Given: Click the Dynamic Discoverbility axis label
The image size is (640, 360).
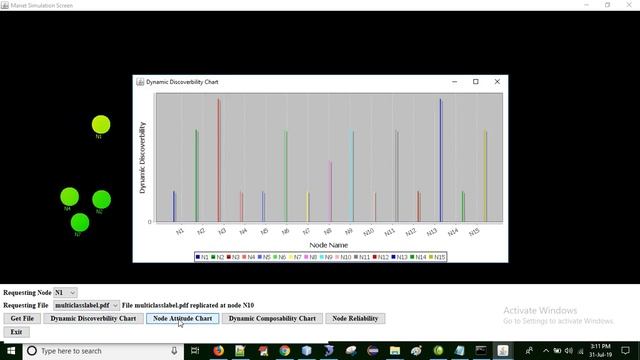Looking at the screenshot, I should point(142,158).
